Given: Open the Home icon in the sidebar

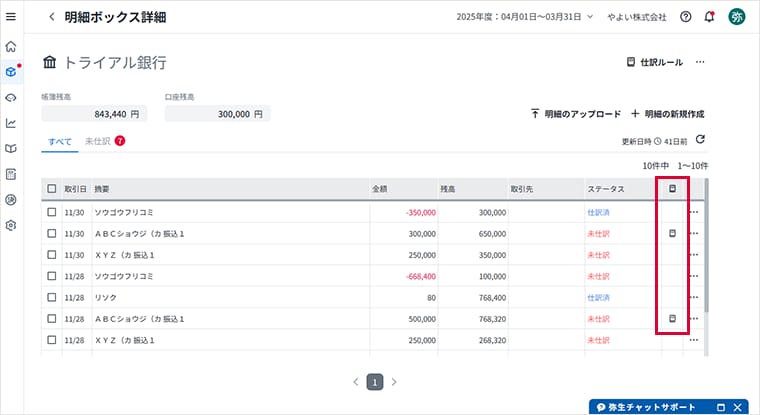Looking at the screenshot, I should point(11,46).
